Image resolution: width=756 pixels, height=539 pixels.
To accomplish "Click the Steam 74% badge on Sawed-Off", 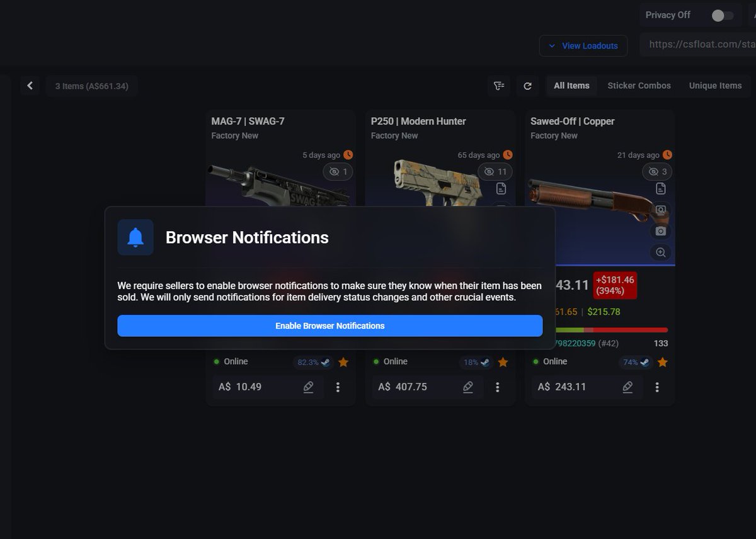I will (x=635, y=362).
